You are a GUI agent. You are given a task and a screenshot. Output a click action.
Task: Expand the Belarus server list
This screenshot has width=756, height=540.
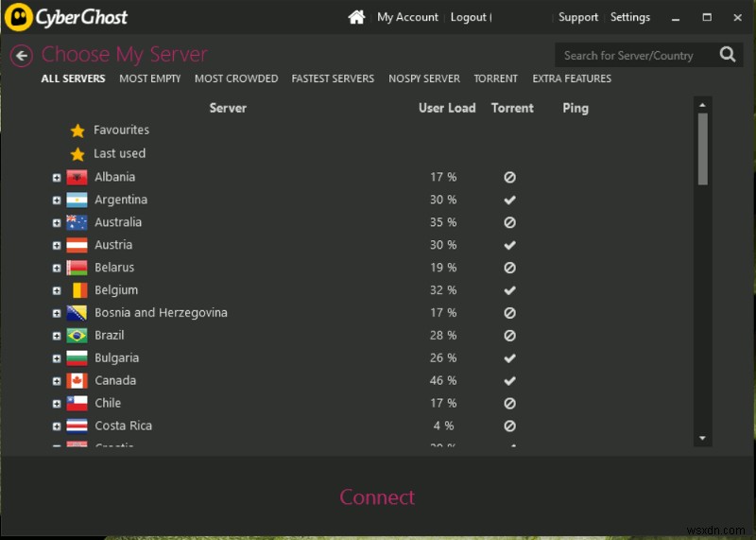click(57, 269)
